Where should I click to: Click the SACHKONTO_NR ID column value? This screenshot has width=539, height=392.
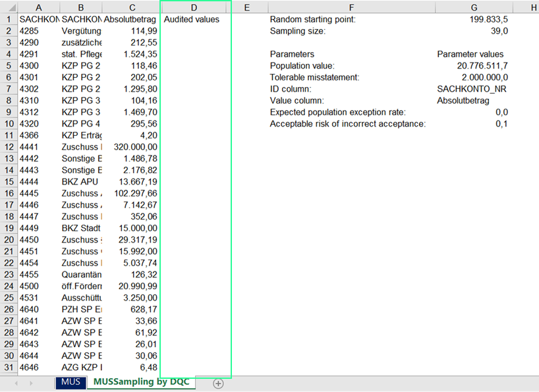point(473,89)
